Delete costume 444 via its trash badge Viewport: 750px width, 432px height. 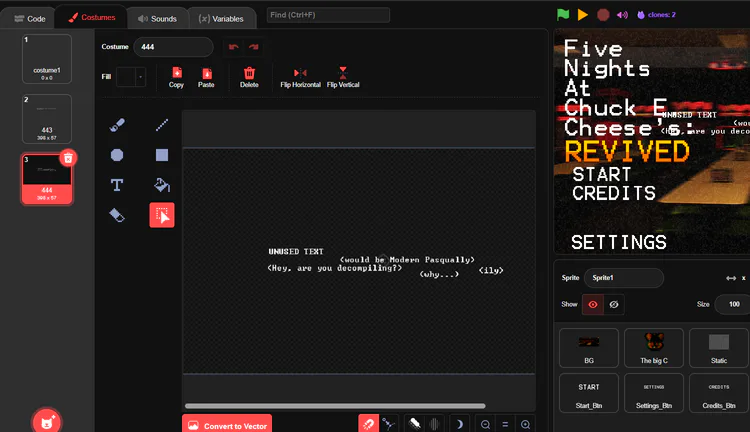point(68,158)
